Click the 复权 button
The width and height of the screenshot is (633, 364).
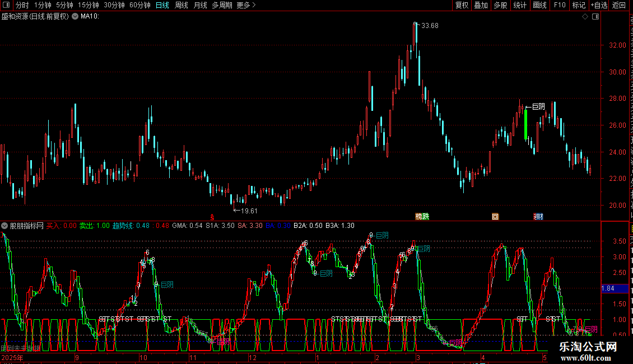[x=462, y=5]
